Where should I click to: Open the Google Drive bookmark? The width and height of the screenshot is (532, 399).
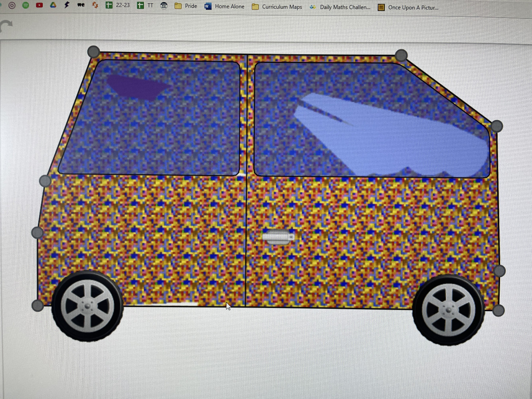click(53, 5)
